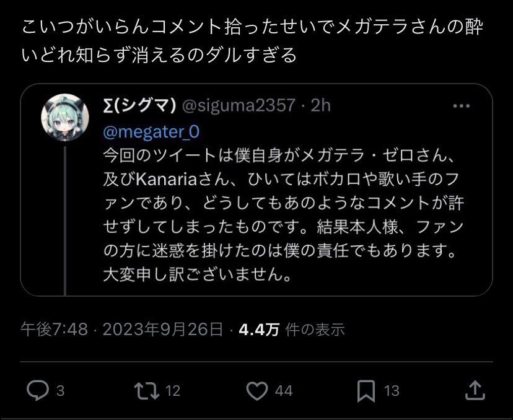Click the @siguma2357 handle
The height and width of the screenshot is (420, 513).
click(237, 106)
